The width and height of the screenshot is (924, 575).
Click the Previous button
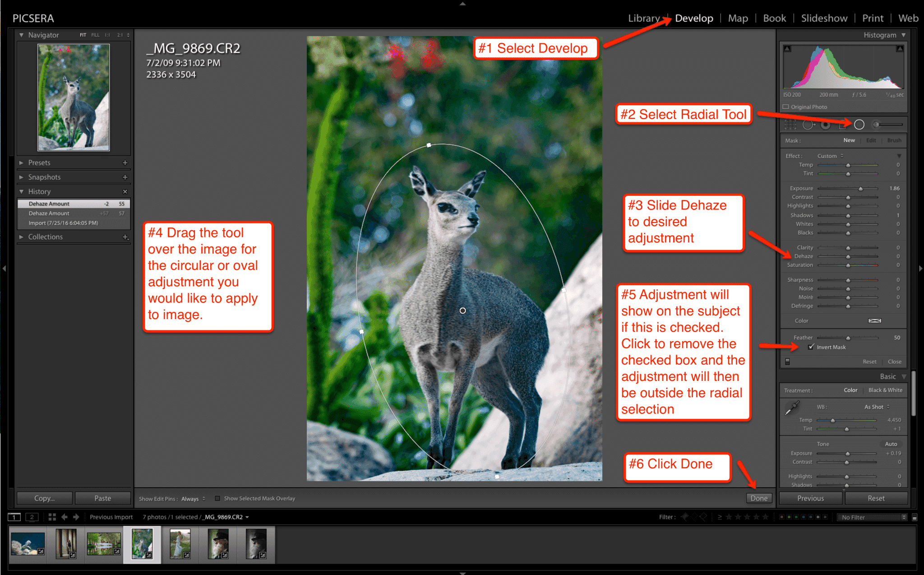(810, 498)
